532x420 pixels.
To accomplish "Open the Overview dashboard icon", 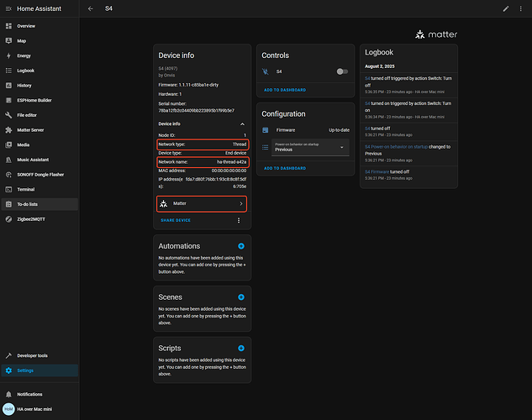I will tap(8, 26).
